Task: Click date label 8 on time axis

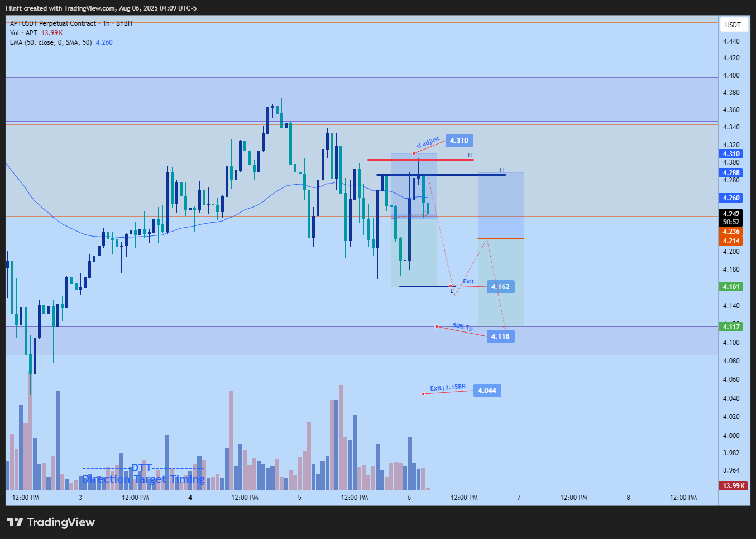Action: 628,498
